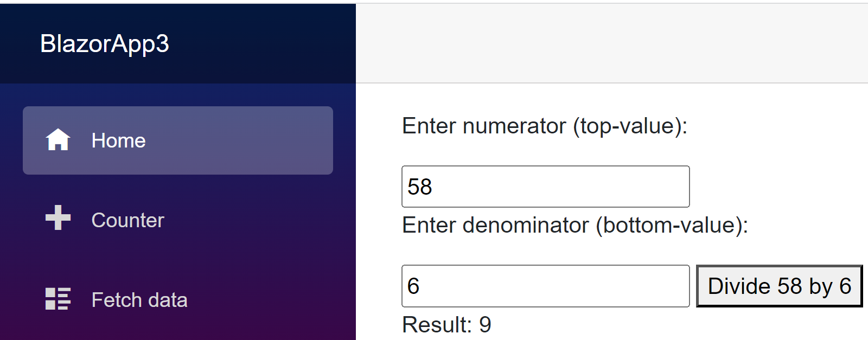This screenshot has height=340, width=868.
Task: Click the plus icon beside Counter
Action: click(x=58, y=218)
